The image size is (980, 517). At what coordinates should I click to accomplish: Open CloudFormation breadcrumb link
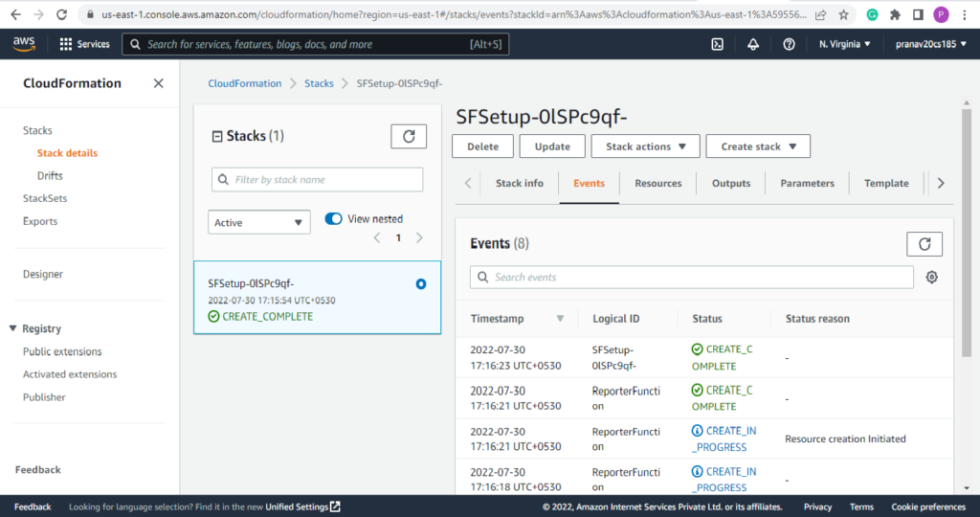tap(245, 83)
